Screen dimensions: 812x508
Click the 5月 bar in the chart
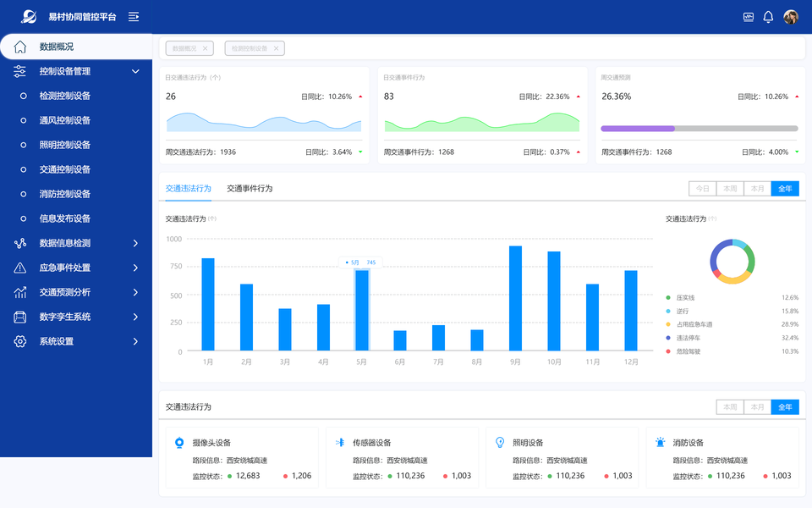[x=362, y=311]
